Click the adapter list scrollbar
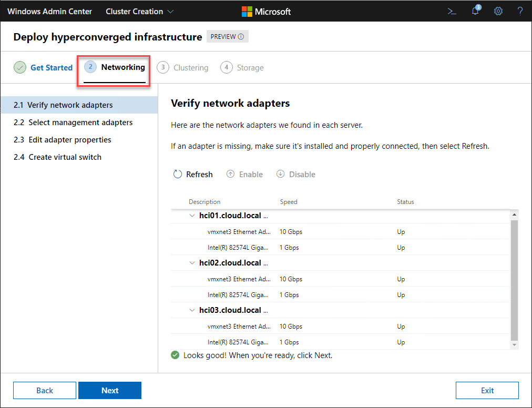This screenshot has height=408, width=532. (x=514, y=279)
